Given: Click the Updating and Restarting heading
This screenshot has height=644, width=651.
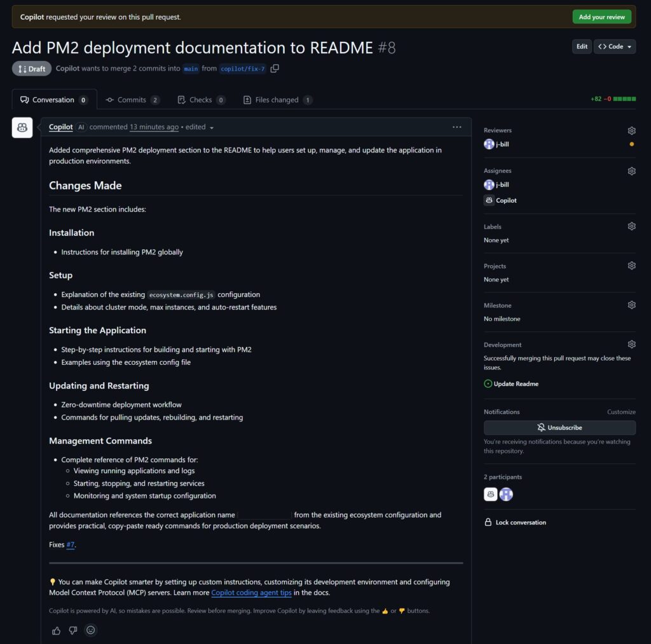Looking at the screenshot, I should coord(99,386).
